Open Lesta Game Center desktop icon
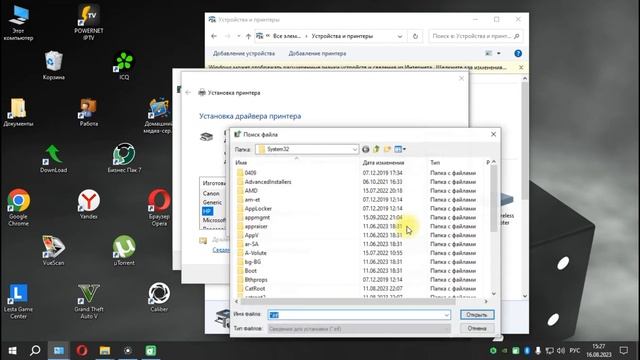Image resolution: width=640 pixels, height=360 pixels. tap(18, 301)
